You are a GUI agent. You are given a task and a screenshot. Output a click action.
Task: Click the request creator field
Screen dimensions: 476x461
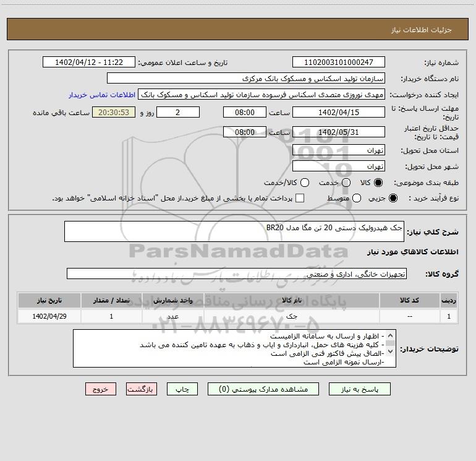pyautogui.click(x=261, y=95)
